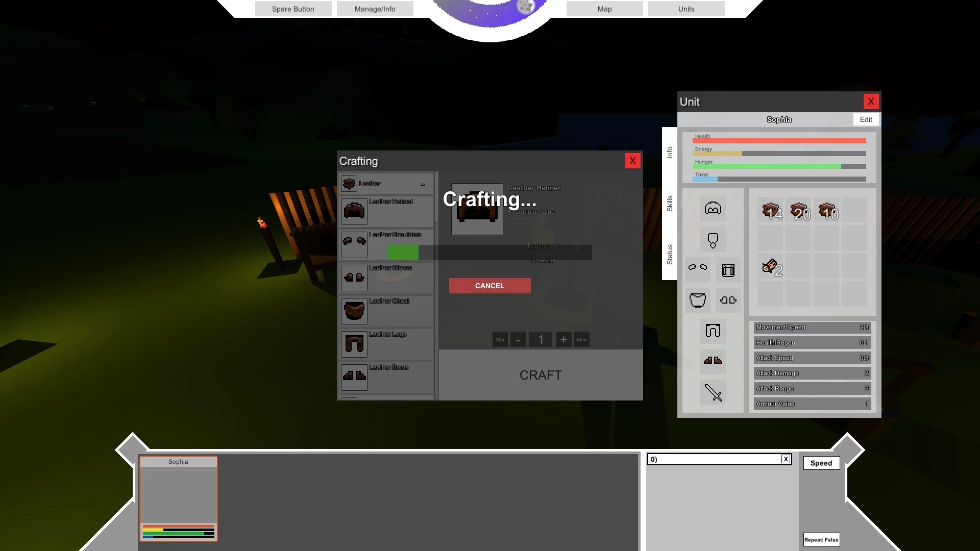Select the Leather Legs recipe icon

[x=354, y=344]
